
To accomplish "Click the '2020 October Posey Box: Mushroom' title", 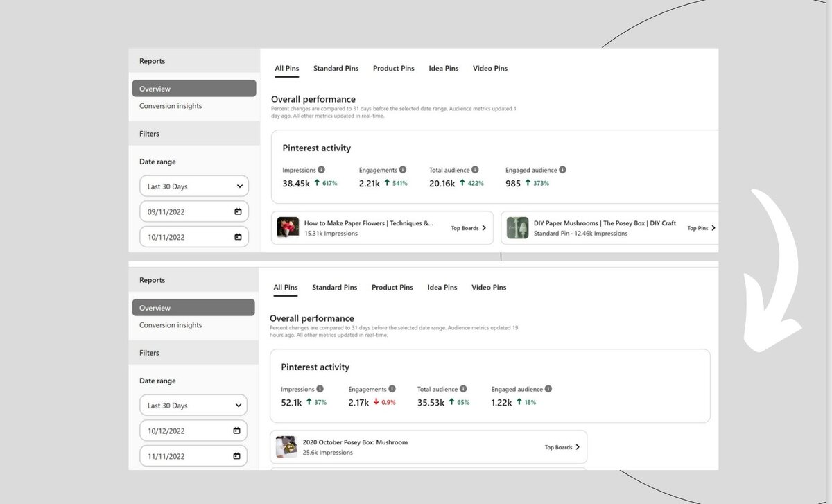I will (x=355, y=442).
